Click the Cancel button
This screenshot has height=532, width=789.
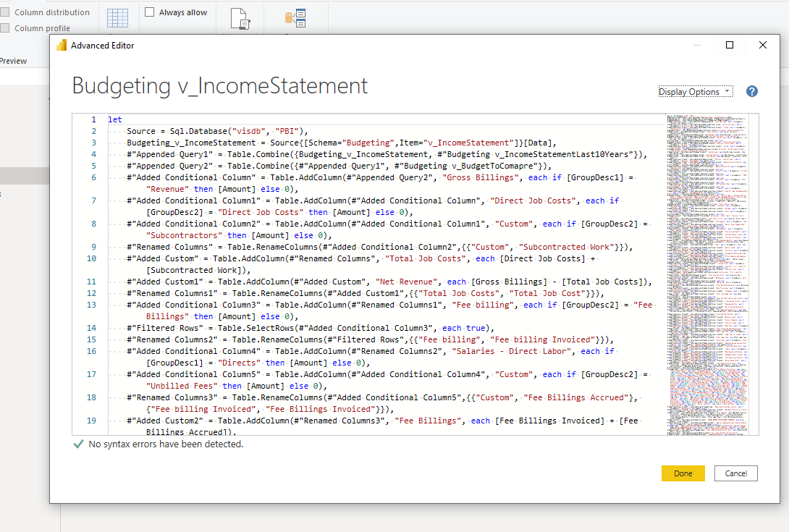(x=735, y=473)
